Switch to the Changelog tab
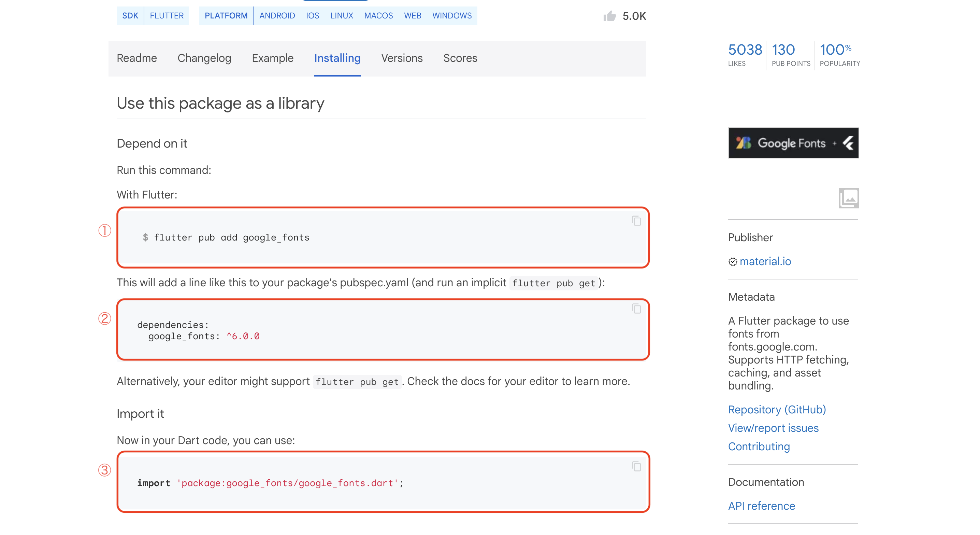980x535 pixels. (204, 58)
